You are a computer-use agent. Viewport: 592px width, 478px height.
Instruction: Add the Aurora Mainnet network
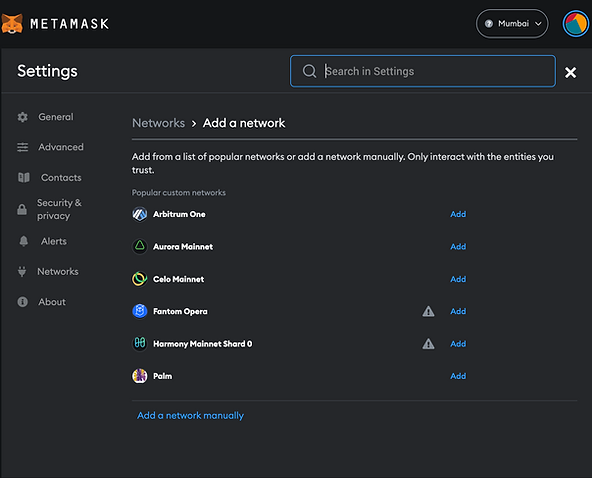pyautogui.click(x=458, y=247)
